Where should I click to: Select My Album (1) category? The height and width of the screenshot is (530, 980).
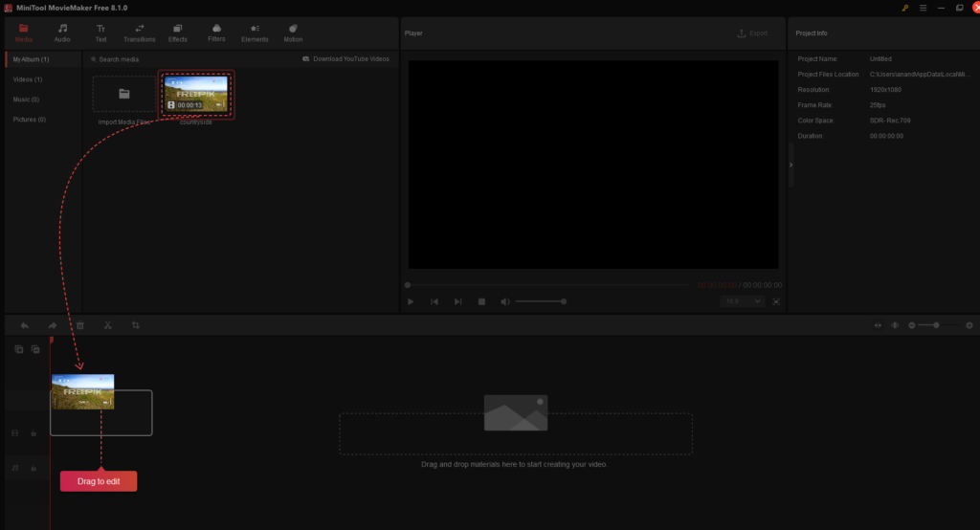pos(43,59)
